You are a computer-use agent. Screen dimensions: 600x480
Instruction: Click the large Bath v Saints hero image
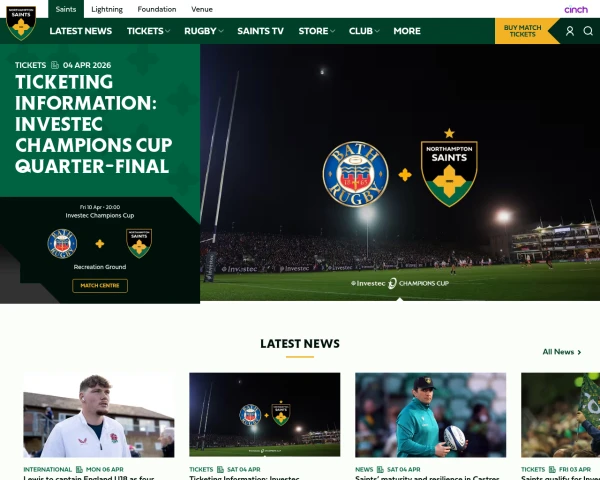click(400, 172)
